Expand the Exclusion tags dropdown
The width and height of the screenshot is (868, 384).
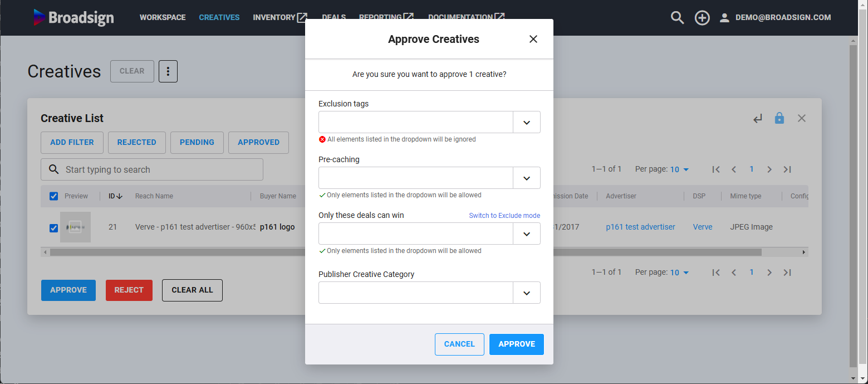coord(526,122)
